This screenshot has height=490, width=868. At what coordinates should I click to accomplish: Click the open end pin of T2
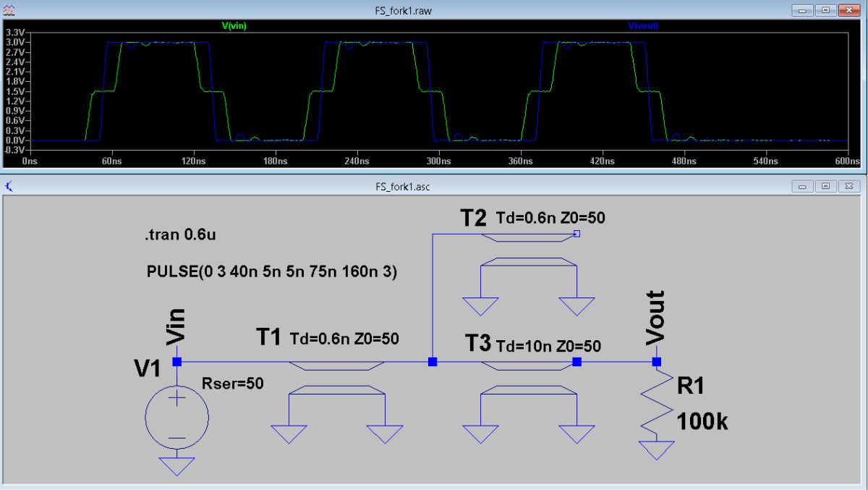(x=576, y=233)
